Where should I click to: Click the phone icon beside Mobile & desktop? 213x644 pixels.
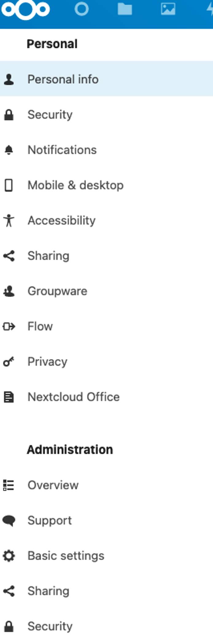[x=9, y=185]
